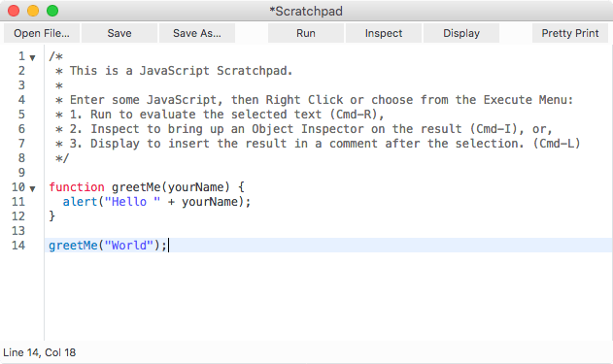Format code using Pretty Print

pos(570,33)
